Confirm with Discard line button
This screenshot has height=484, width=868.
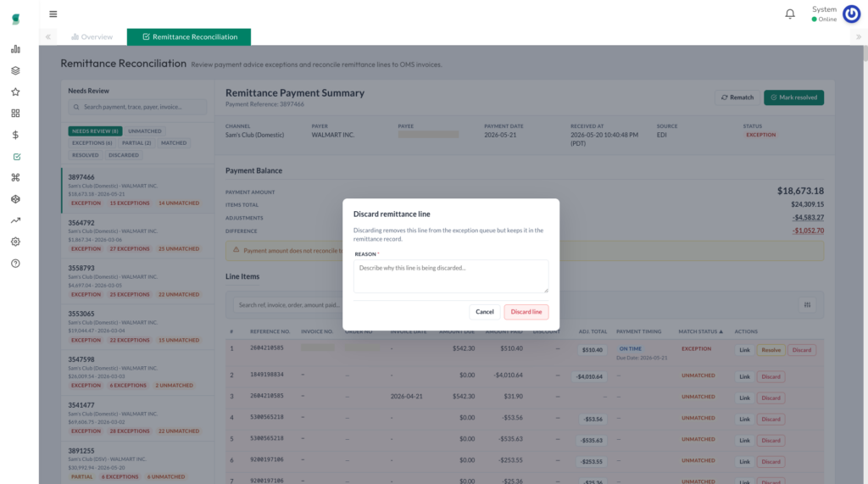[x=526, y=312]
